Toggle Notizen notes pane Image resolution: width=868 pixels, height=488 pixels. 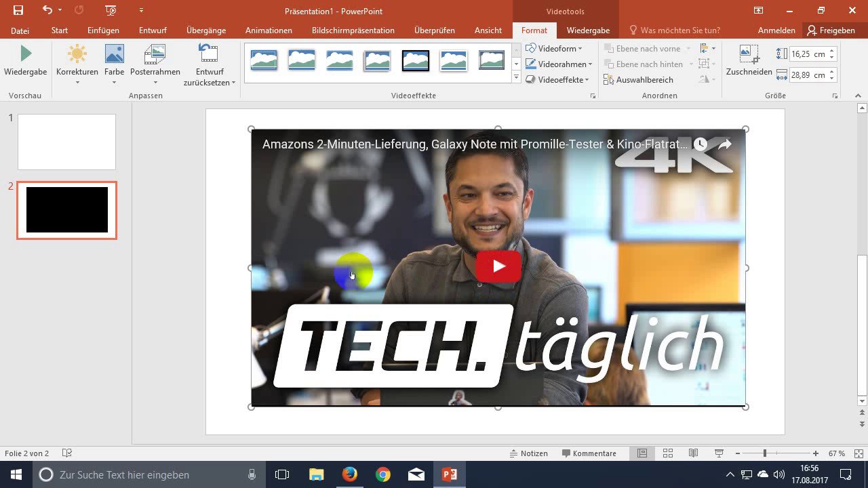[x=528, y=453]
